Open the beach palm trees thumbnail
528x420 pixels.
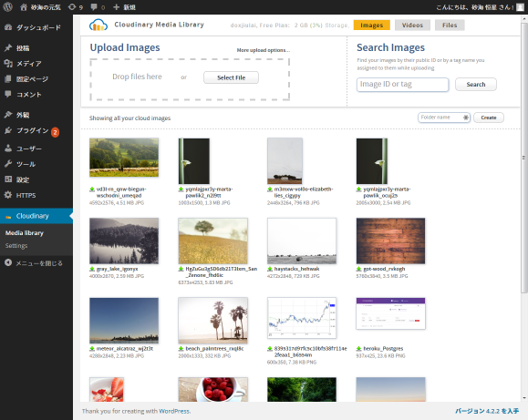[x=212, y=321]
